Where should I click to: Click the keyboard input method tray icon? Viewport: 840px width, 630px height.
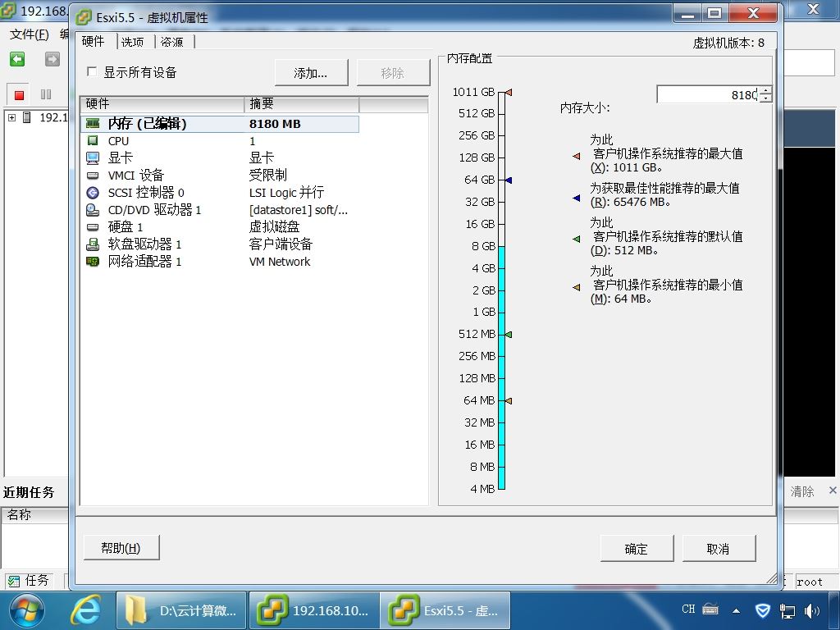[710, 609]
